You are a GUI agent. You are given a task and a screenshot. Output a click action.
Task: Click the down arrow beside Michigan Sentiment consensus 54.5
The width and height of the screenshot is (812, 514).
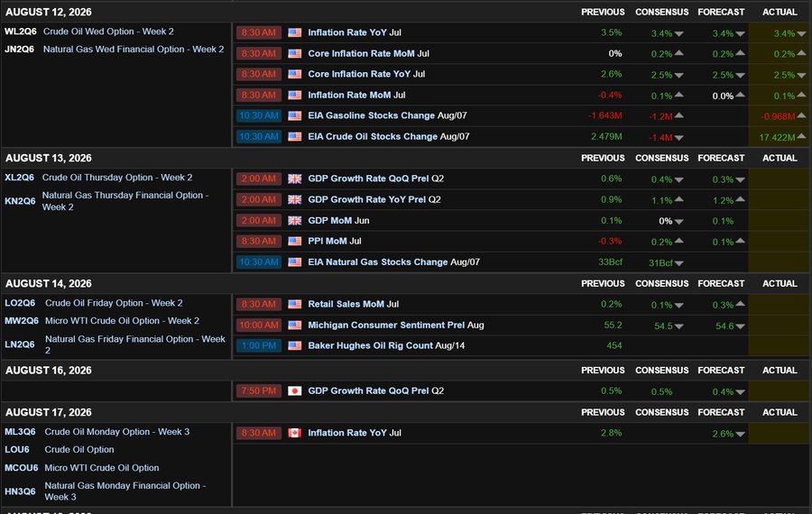(678, 326)
